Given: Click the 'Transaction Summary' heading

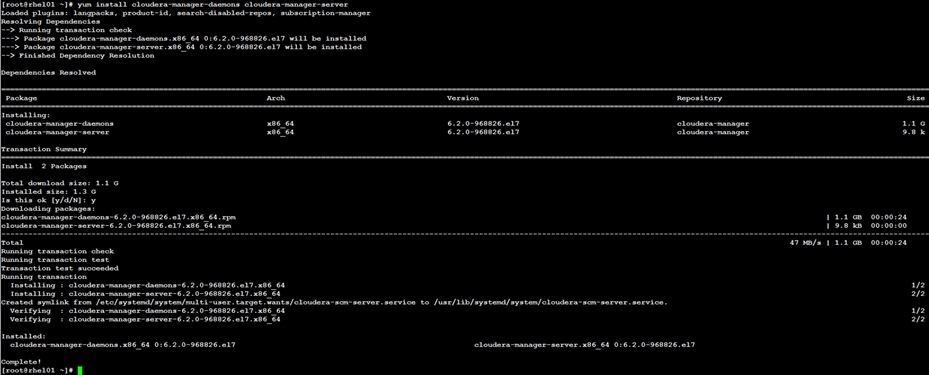Looking at the screenshot, I should pos(44,149).
